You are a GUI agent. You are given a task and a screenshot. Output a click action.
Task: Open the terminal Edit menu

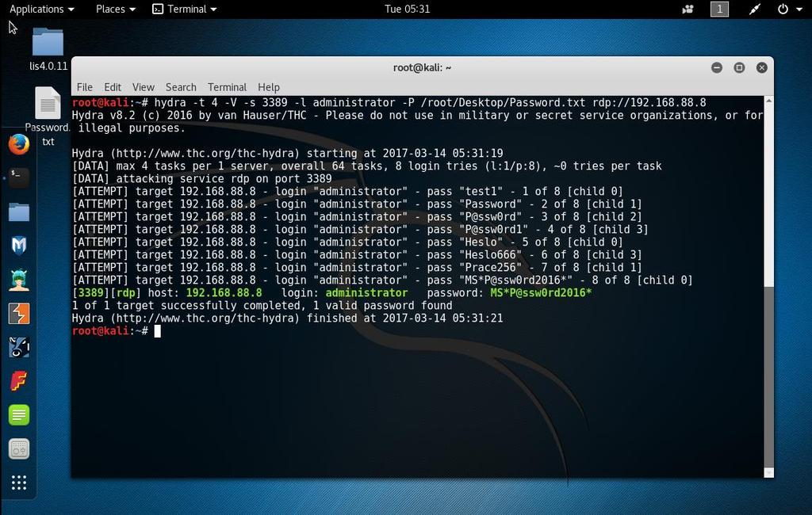coord(113,87)
